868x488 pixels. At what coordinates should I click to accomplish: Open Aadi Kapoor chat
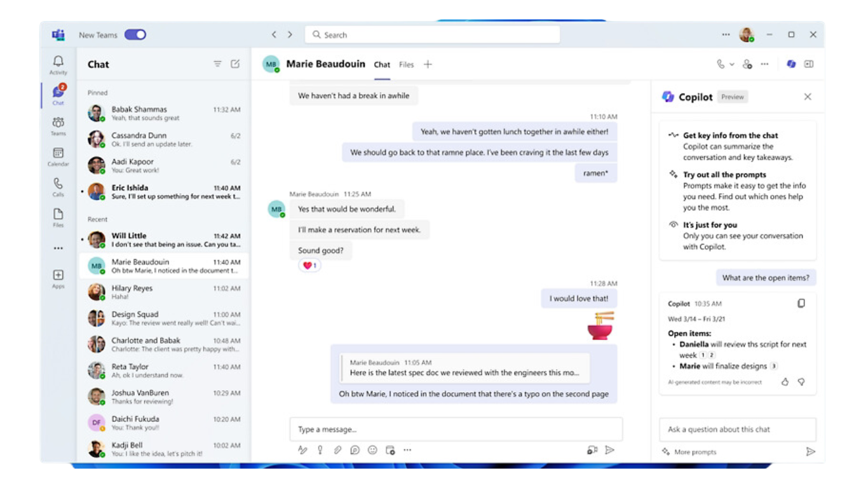coord(163,166)
